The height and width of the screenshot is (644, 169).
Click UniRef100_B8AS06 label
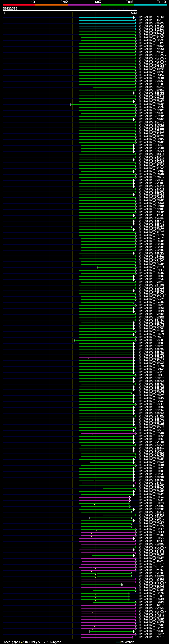pos(152,576)
